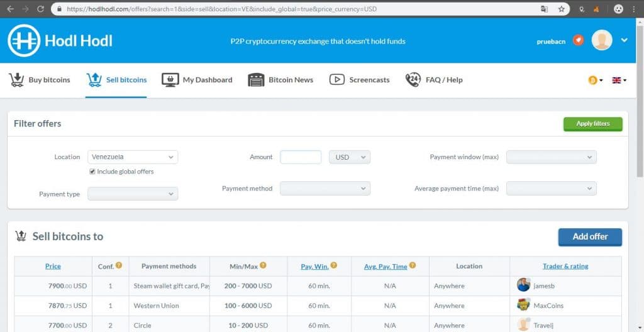Screen dimensions: 644x332
Task: Click the orange extension icon in browser toolbar
Action: click(596, 9)
